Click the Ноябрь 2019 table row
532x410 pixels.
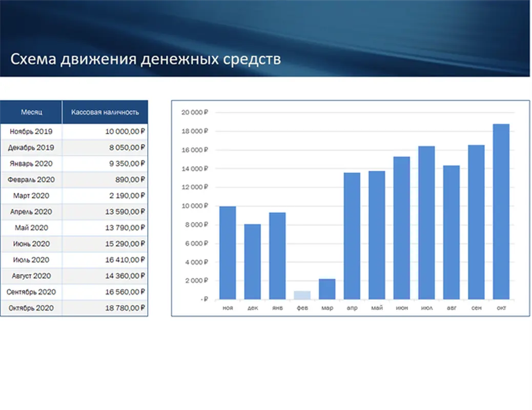[31, 131]
